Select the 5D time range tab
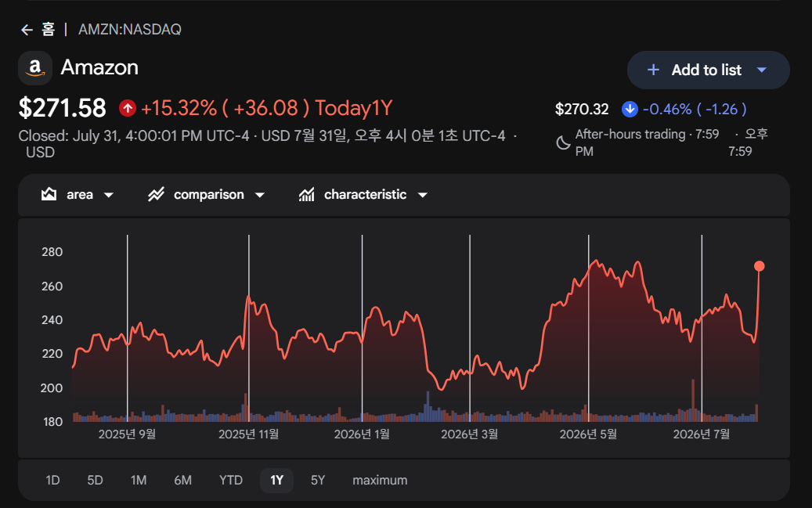The image size is (812, 508). (x=96, y=481)
